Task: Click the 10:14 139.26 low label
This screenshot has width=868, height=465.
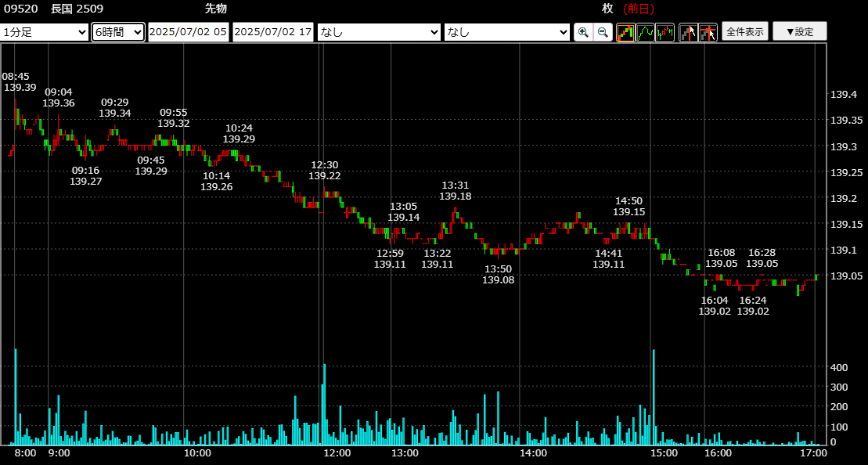Action: point(217,182)
